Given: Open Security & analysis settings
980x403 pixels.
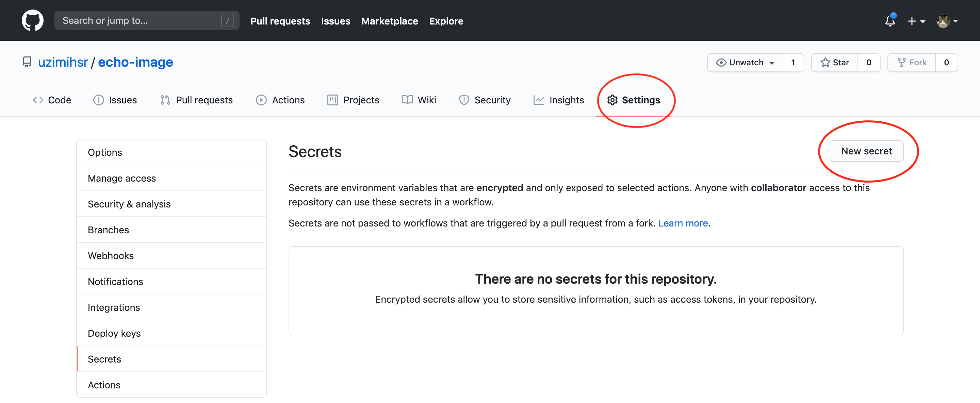Looking at the screenshot, I should [171, 204].
